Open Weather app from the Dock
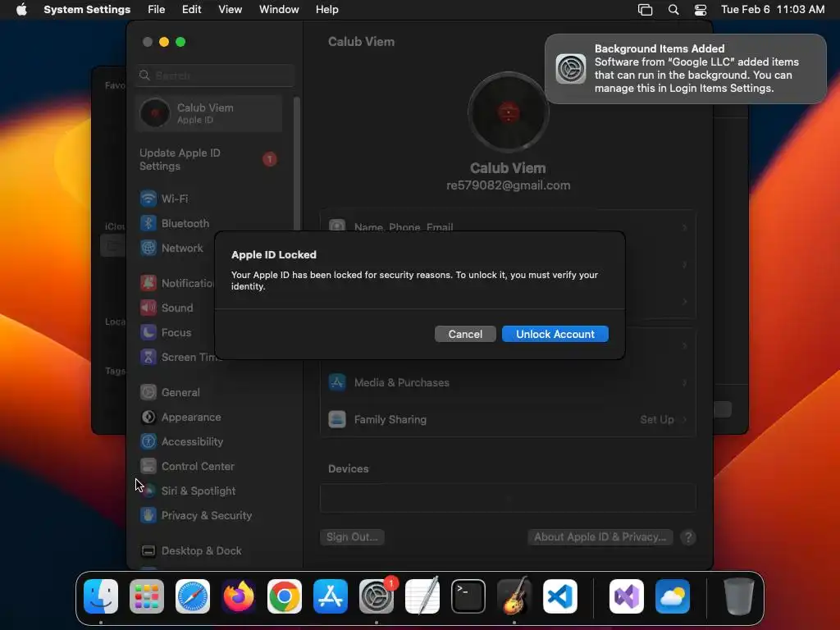 pyautogui.click(x=673, y=596)
